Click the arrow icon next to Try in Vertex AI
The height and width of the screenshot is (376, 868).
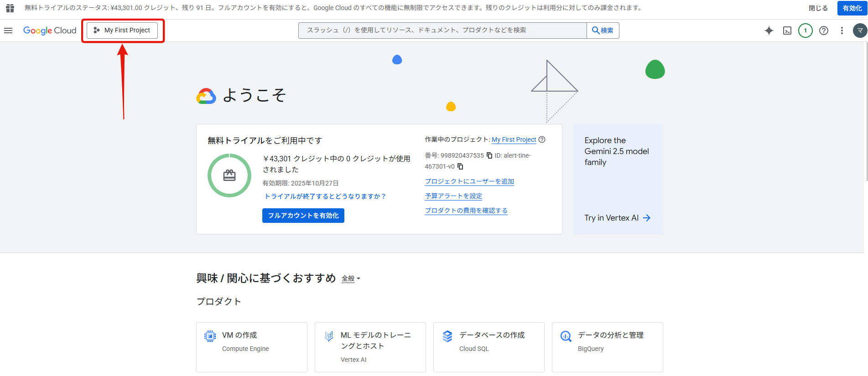[x=647, y=218]
